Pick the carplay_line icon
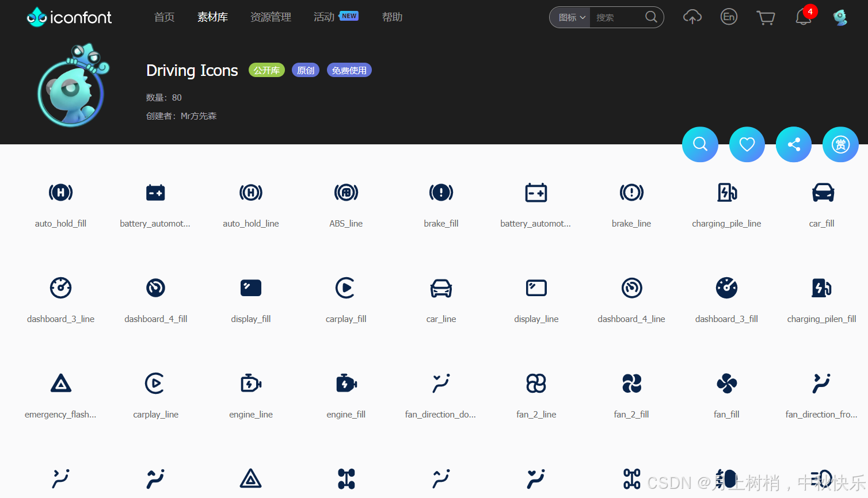 click(x=155, y=384)
